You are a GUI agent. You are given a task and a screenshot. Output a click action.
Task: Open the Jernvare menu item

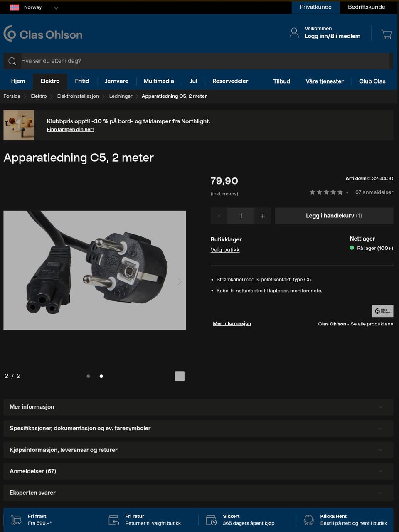tap(116, 81)
